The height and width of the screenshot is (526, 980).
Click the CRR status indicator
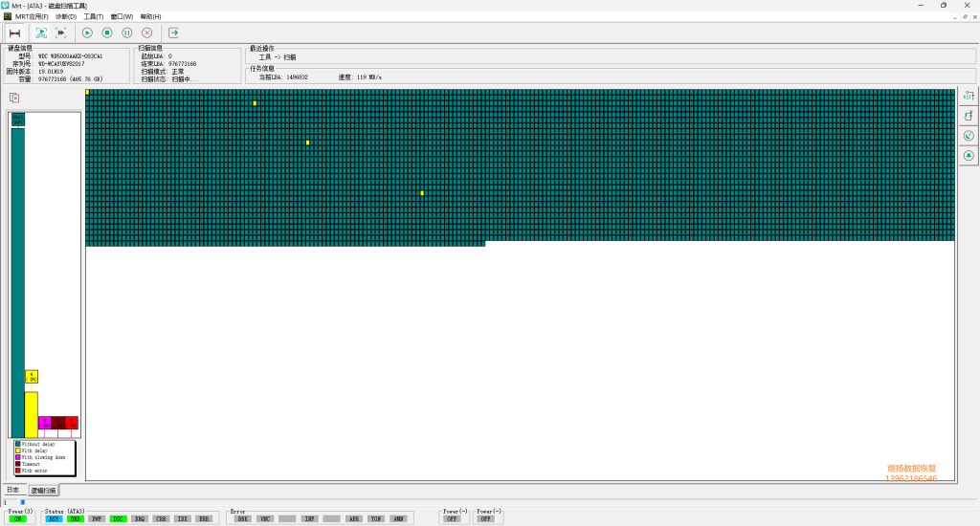click(161, 519)
